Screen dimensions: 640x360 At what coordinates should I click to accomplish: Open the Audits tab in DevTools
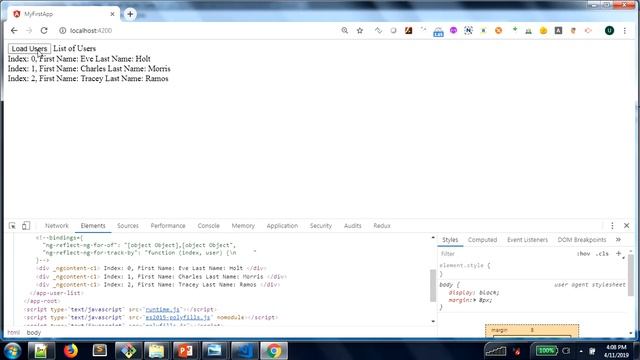353,226
